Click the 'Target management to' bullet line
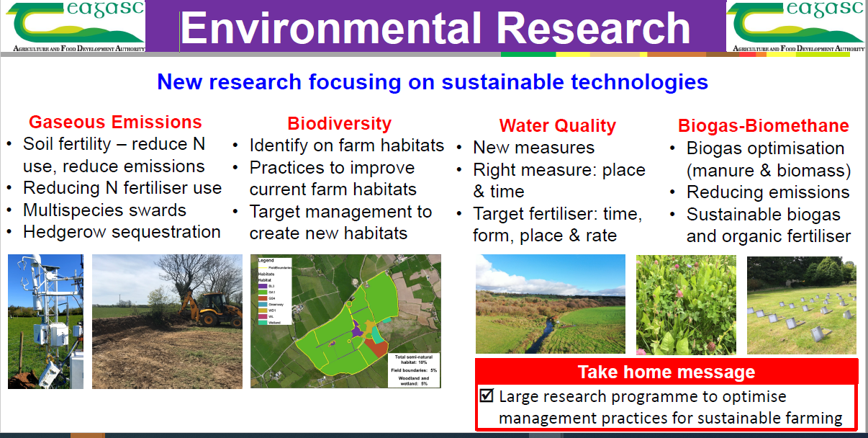 point(340,212)
